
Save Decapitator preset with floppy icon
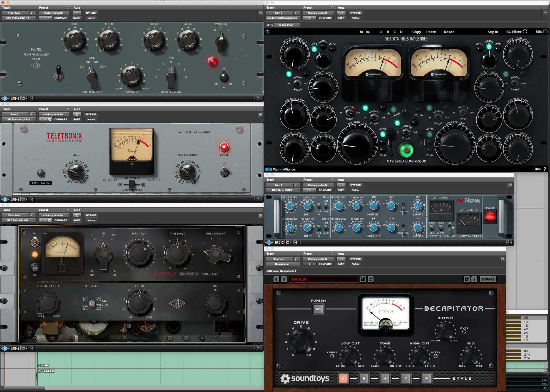click(363, 279)
